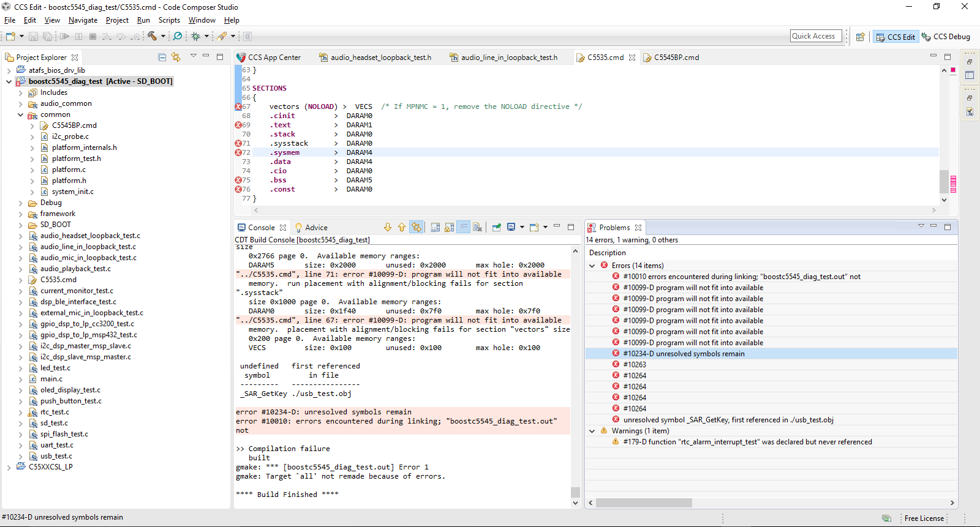Toggle Word Wrap in Console toolbar
Screen dimensions: 980x527
pos(464,227)
